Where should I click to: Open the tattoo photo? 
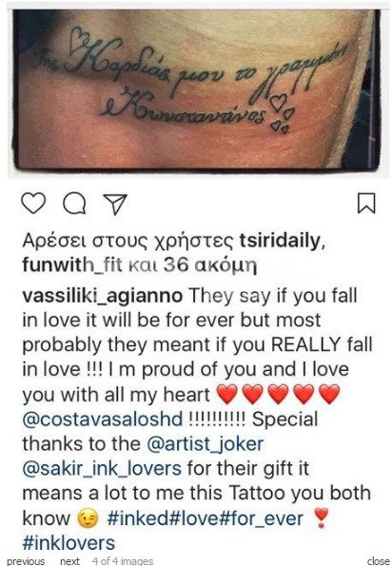(196, 89)
